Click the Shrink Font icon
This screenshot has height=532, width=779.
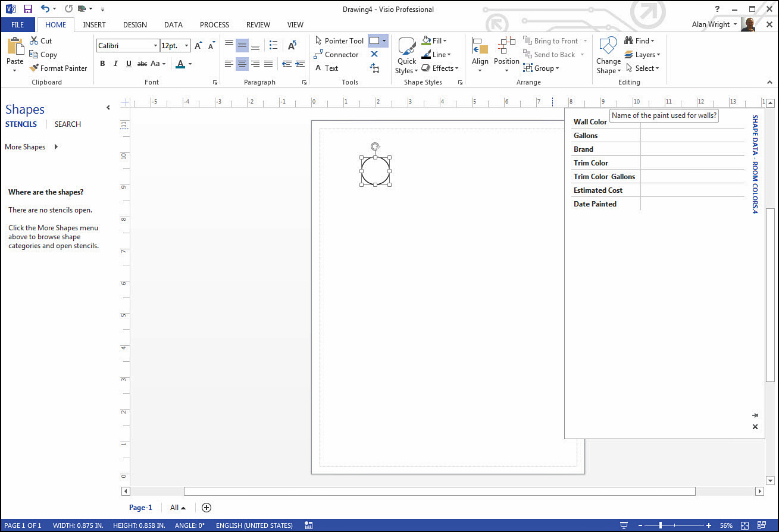click(211, 46)
